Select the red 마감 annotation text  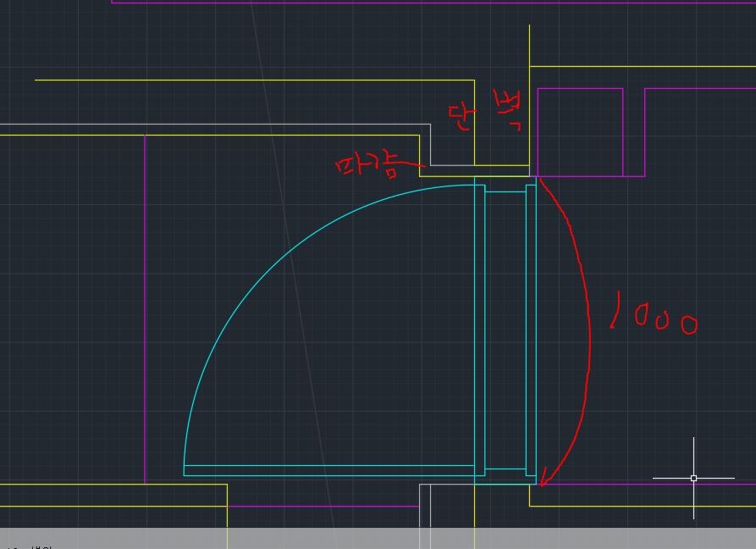click(x=367, y=165)
